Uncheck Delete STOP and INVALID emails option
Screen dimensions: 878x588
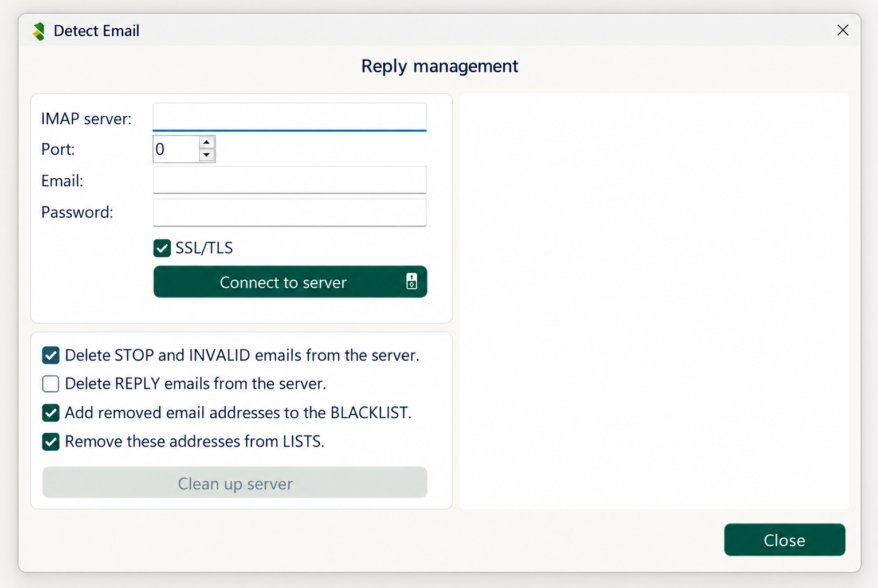pos(51,355)
